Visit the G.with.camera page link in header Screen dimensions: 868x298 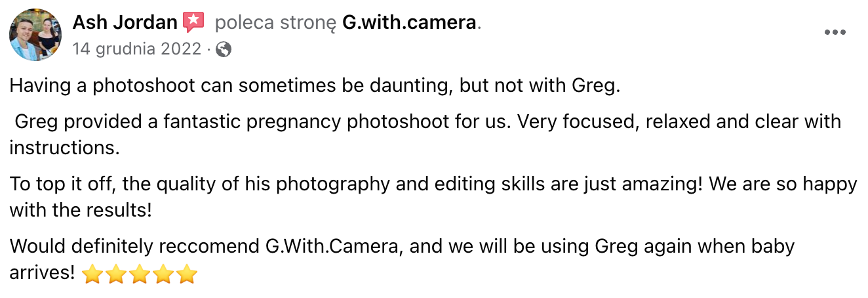409,23
